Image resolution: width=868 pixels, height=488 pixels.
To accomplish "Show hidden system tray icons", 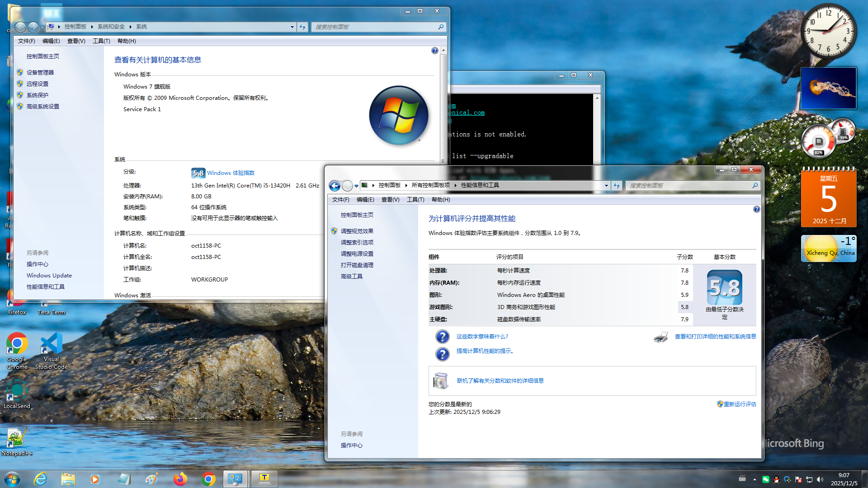I will (755, 479).
